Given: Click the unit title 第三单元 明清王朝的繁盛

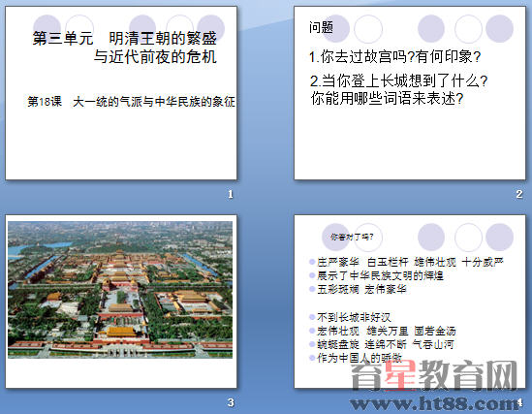Looking at the screenshot, I should (x=124, y=39).
